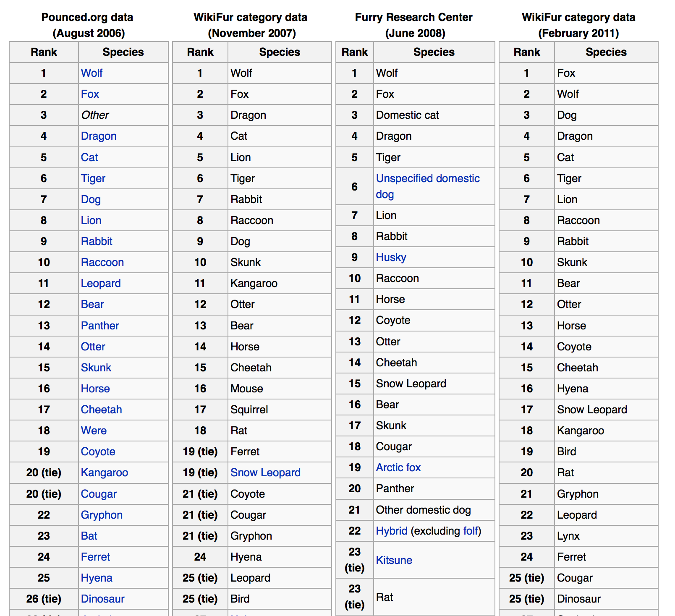Follow the Kitsune link
Screen dimensions: 675x616
(394, 560)
